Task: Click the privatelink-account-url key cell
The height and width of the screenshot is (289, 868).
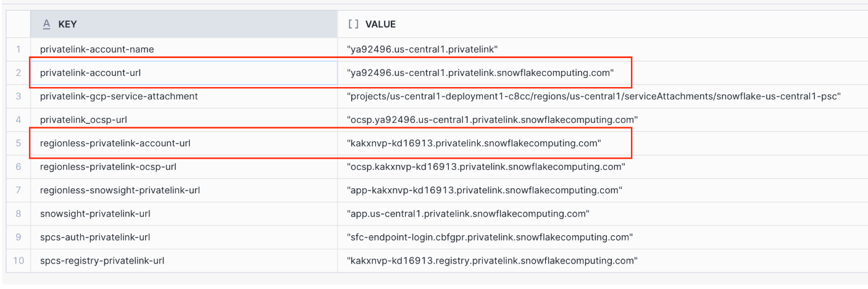Action: (91, 73)
